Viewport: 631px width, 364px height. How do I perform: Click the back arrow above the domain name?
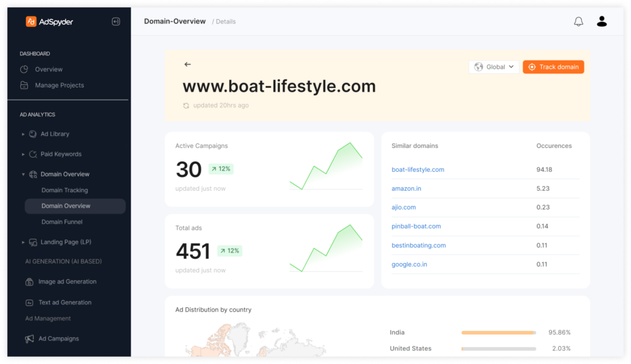pyautogui.click(x=187, y=64)
